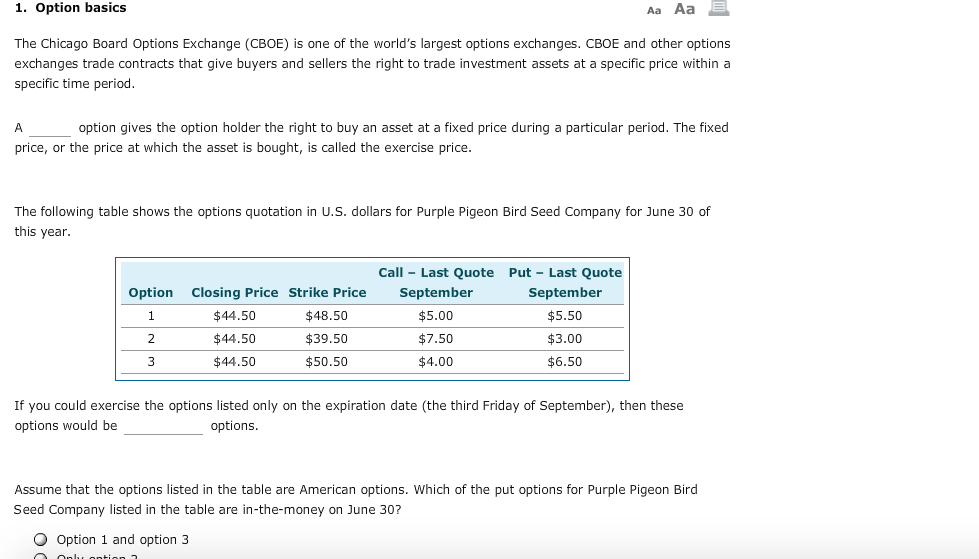
Task: Open the blank before 'option gives the option holder'
Action: [50, 129]
